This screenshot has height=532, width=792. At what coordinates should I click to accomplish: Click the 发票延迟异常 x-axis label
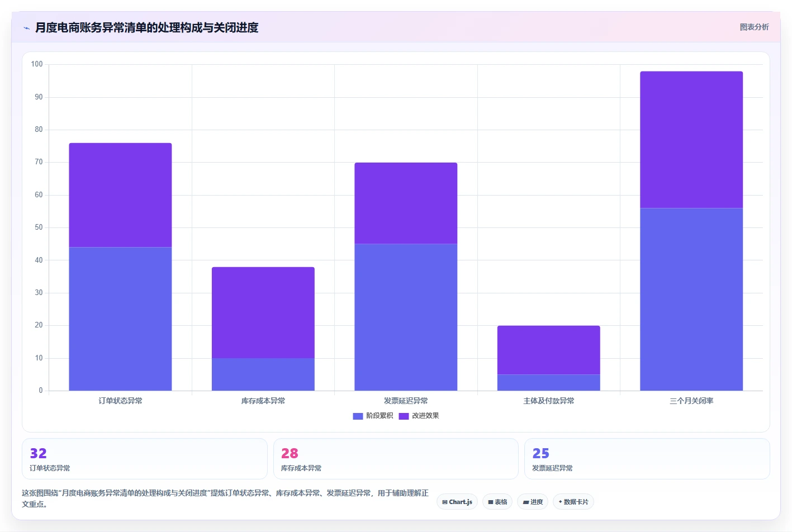coord(406,401)
